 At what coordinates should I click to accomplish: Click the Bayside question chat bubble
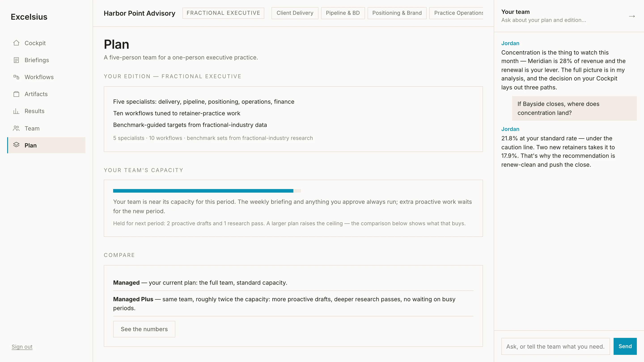(574, 108)
